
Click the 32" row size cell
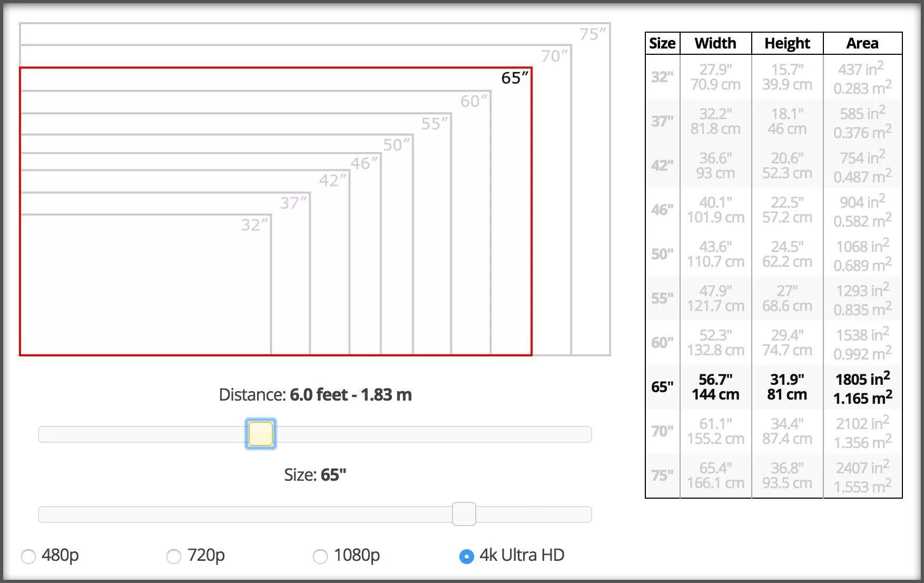[662, 77]
